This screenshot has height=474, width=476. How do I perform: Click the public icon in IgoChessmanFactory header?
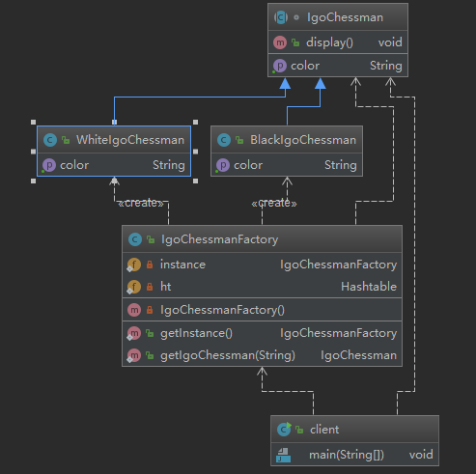coord(151,239)
